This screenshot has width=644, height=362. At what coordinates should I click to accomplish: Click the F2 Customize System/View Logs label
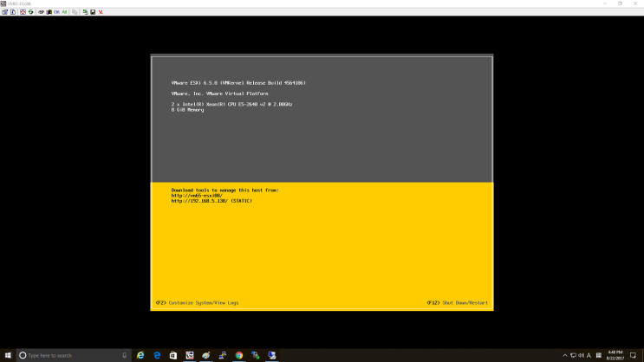[197, 303]
